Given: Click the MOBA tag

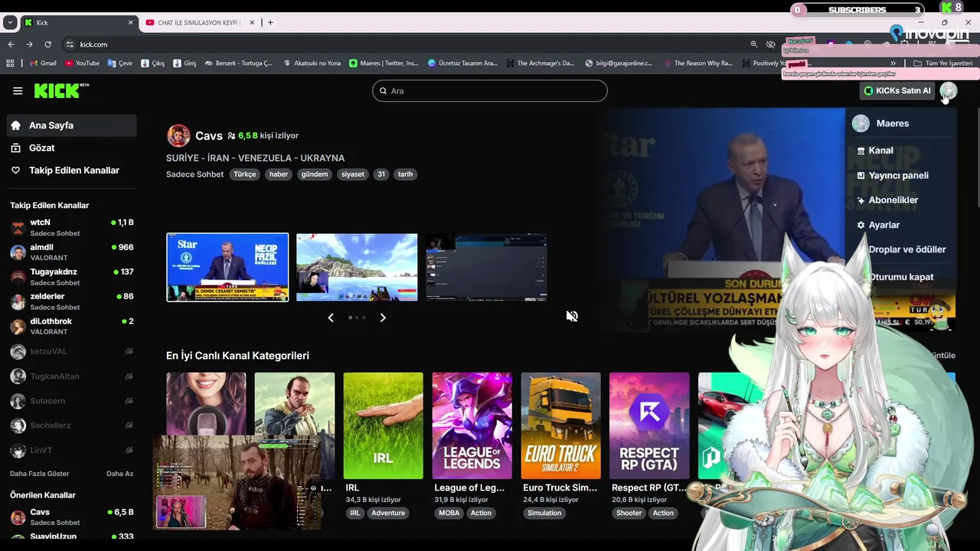Looking at the screenshot, I should [x=449, y=514].
